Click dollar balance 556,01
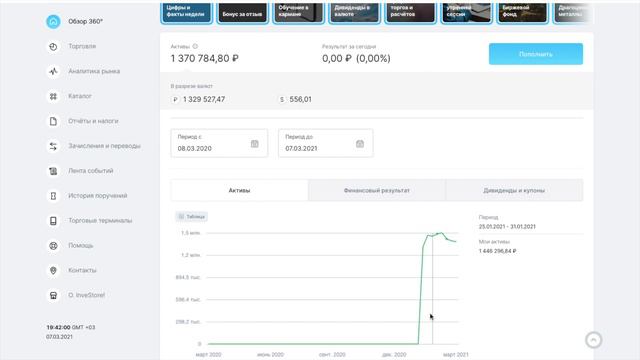The width and height of the screenshot is (640, 360). tap(300, 100)
